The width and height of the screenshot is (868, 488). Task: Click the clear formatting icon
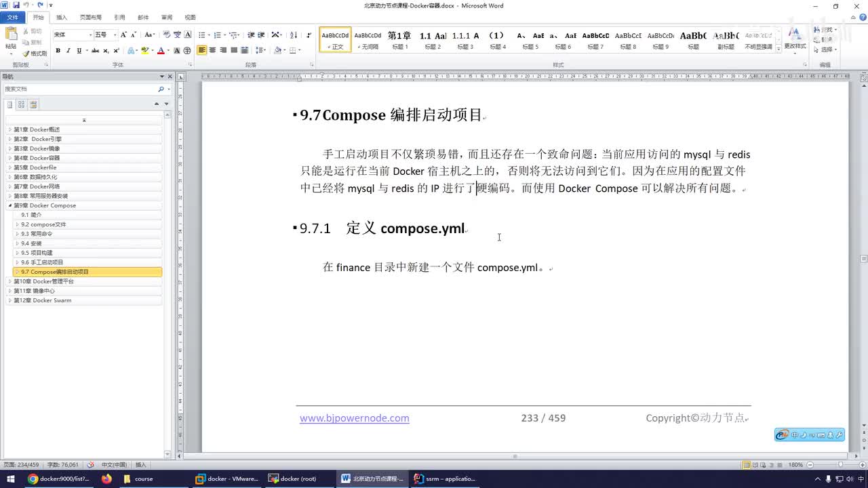point(166,35)
